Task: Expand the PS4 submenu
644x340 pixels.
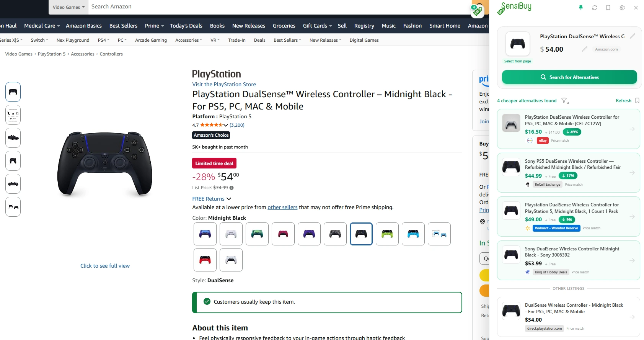Action: (x=104, y=40)
